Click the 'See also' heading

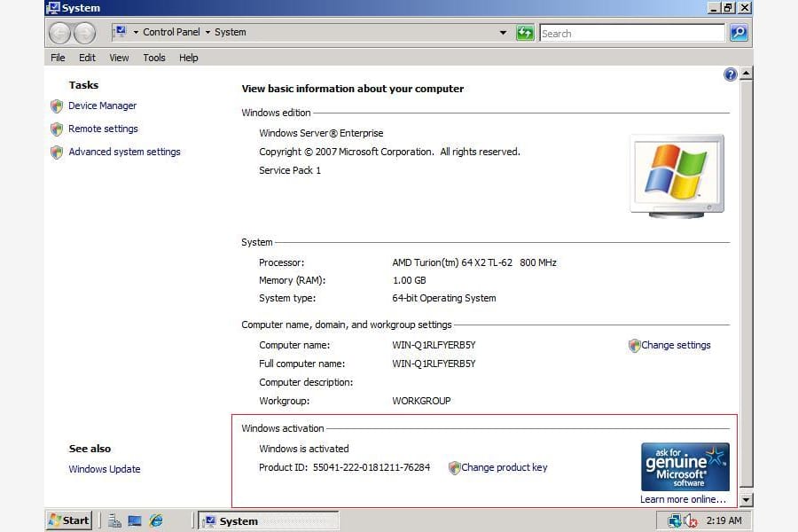pyautogui.click(x=90, y=449)
